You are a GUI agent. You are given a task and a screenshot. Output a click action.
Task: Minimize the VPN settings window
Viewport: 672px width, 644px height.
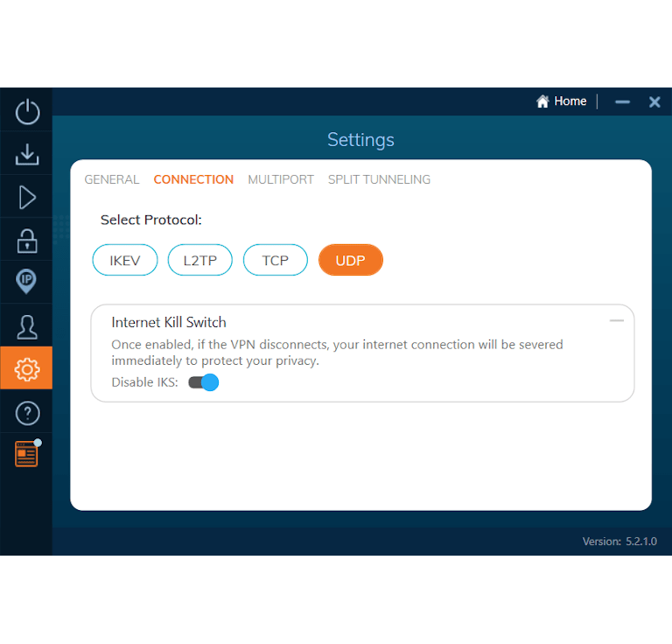(622, 102)
